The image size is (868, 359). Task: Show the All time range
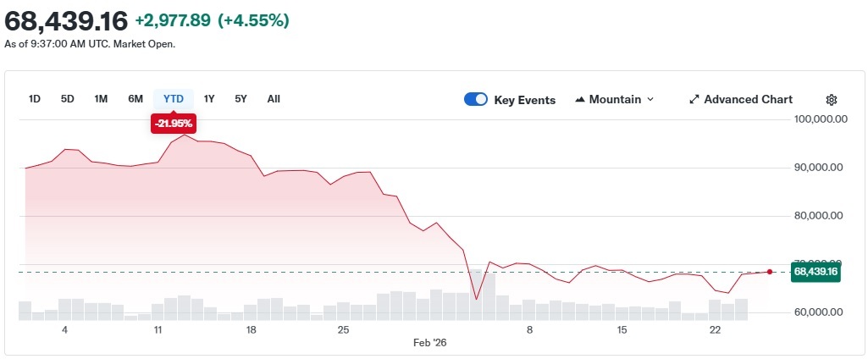pos(274,99)
